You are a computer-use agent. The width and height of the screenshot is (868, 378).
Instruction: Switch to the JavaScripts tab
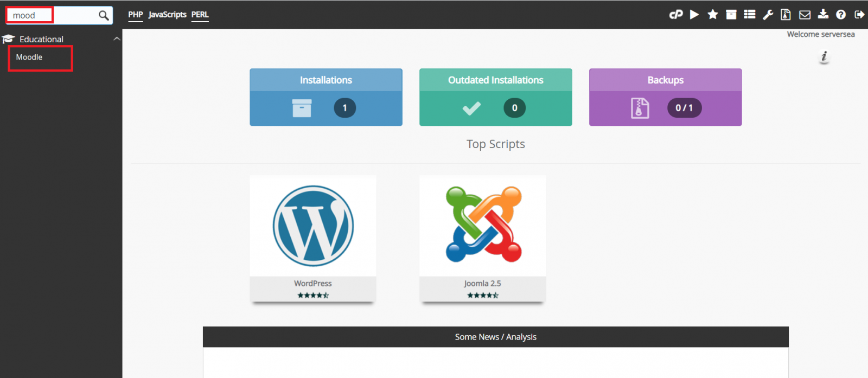(168, 15)
